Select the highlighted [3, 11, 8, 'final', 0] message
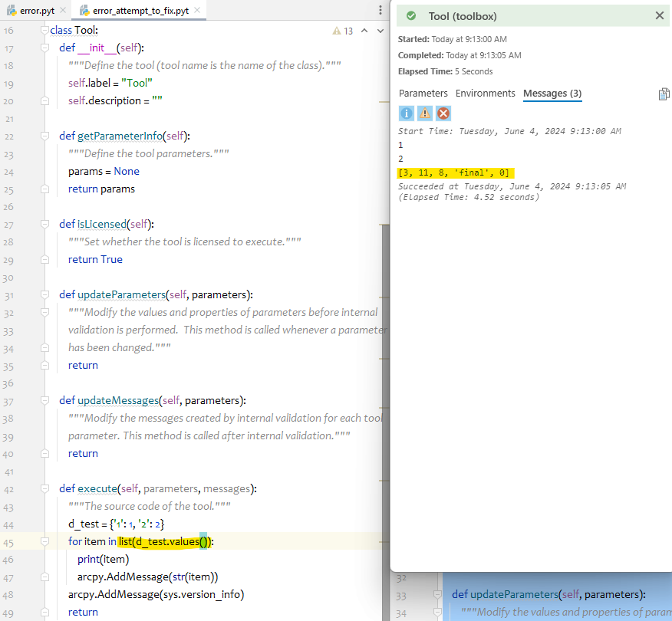 (455, 172)
